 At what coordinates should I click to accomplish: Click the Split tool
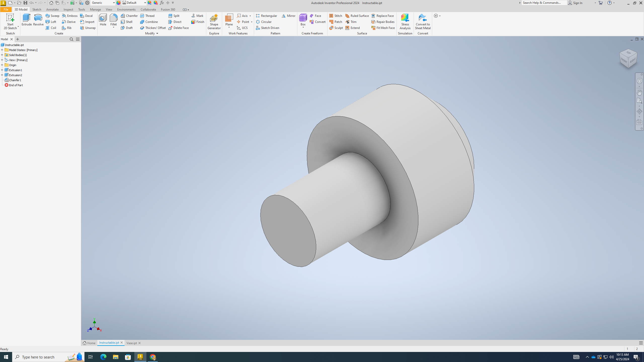point(174,16)
